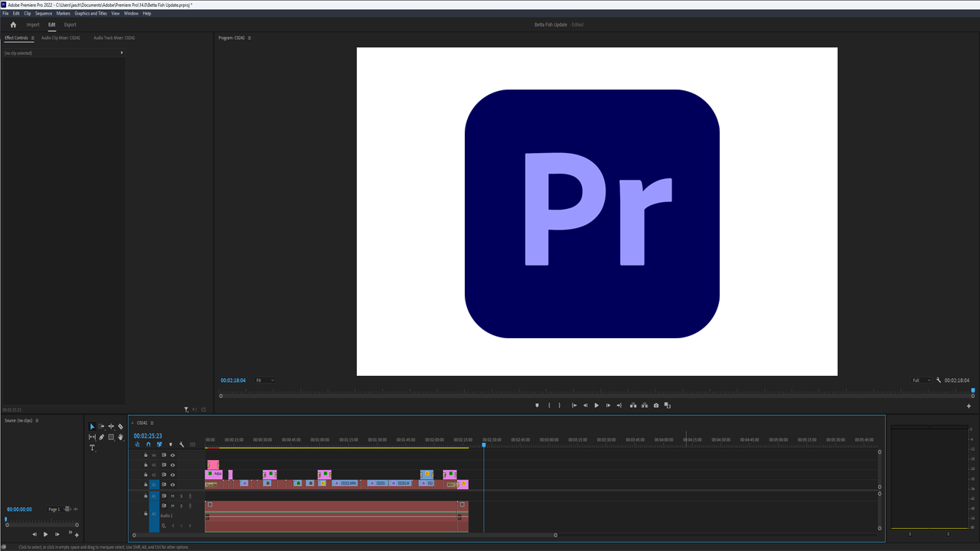The height and width of the screenshot is (551, 980).
Task: Toggle track output eye for V2
Action: point(172,474)
